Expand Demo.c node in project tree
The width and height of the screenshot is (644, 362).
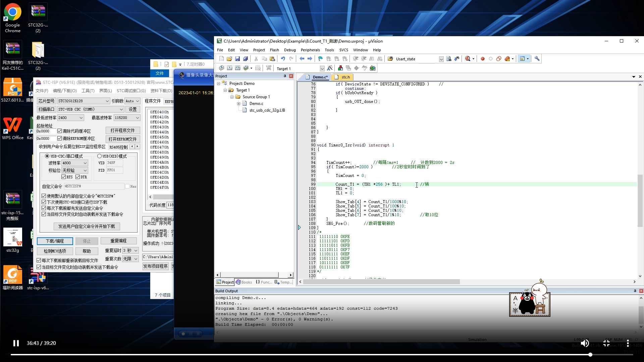coord(239,104)
